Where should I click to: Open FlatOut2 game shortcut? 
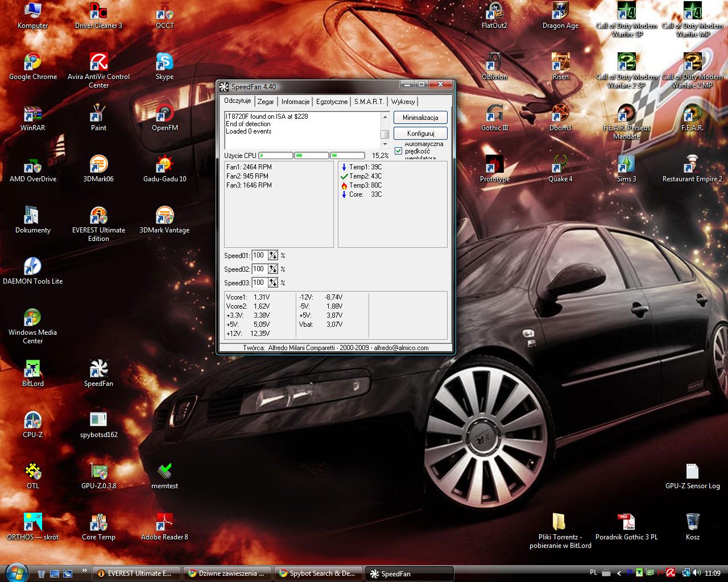click(494, 15)
